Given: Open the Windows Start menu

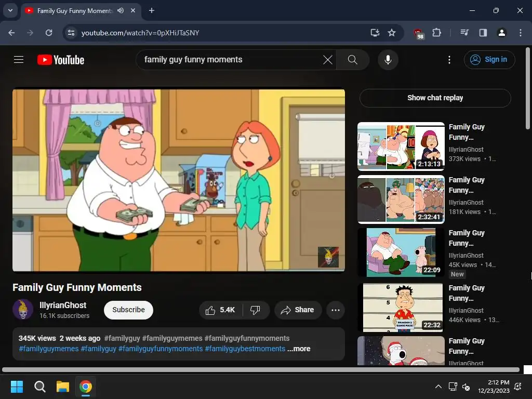Looking at the screenshot, I should [17, 387].
